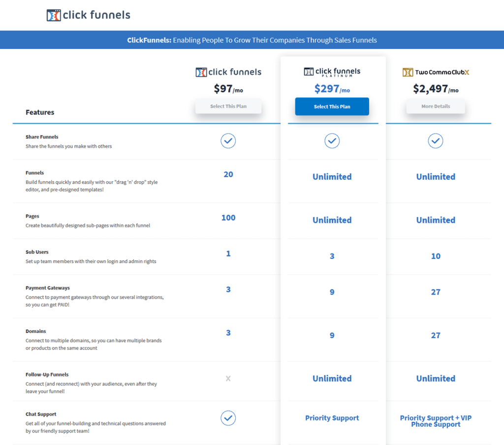Click the Pages feature title

[x=32, y=216]
